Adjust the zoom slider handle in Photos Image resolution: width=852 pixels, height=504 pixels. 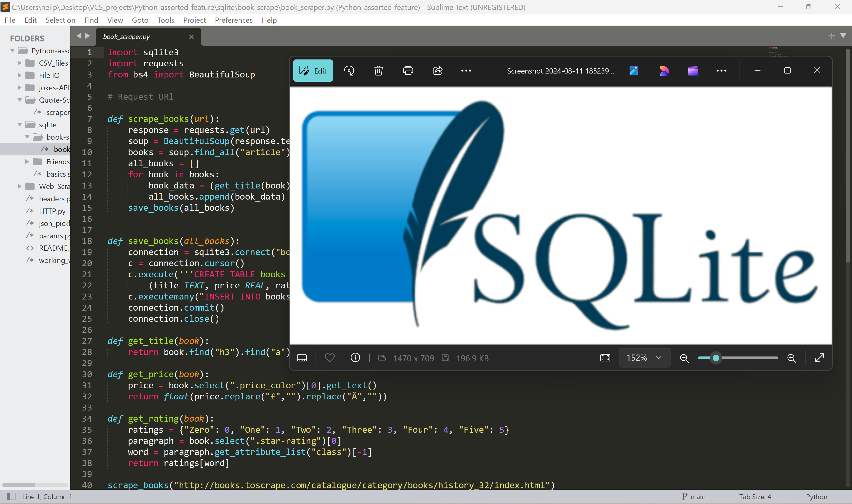(x=716, y=358)
